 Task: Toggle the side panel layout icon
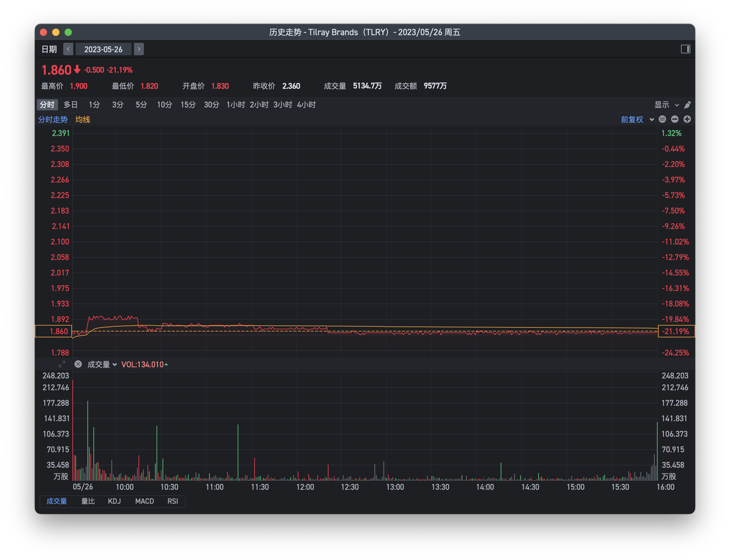(x=685, y=49)
